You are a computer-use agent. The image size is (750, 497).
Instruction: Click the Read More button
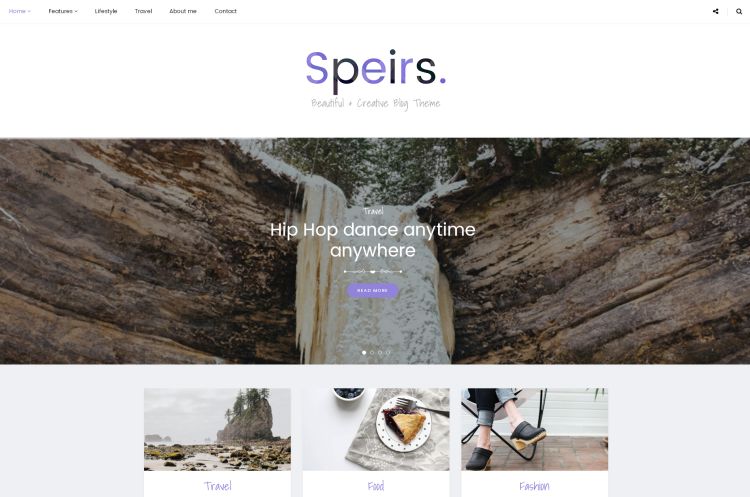click(x=373, y=290)
